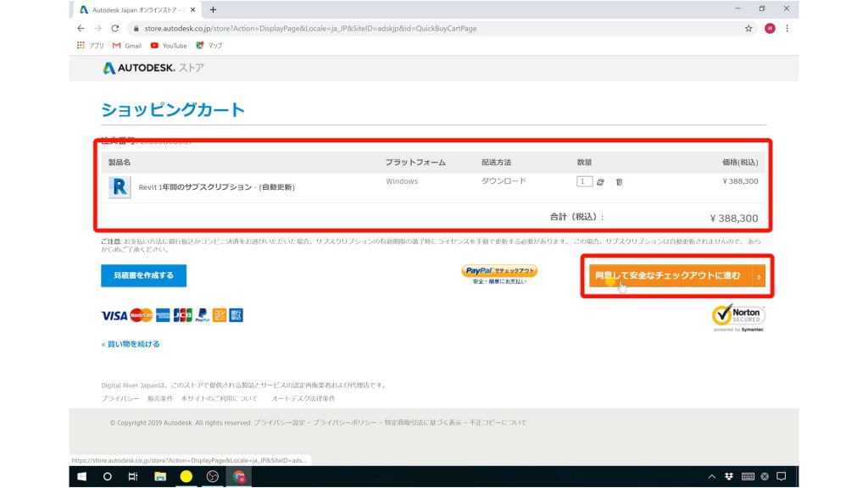Select the Autodesk Japan オンラインストア tab
The height and width of the screenshot is (488, 868).
(x=136, y=8)
